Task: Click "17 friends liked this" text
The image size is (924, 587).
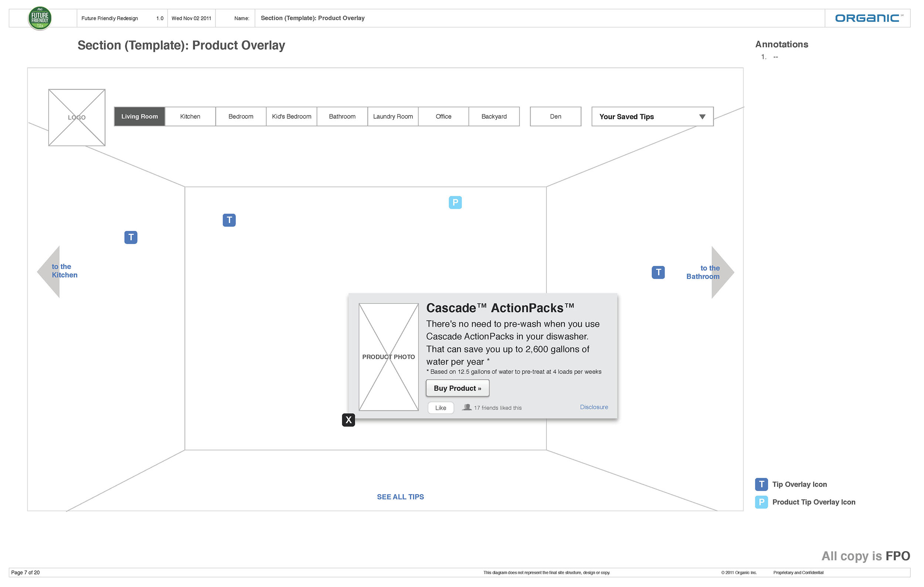Action: (x=498, y=408)
